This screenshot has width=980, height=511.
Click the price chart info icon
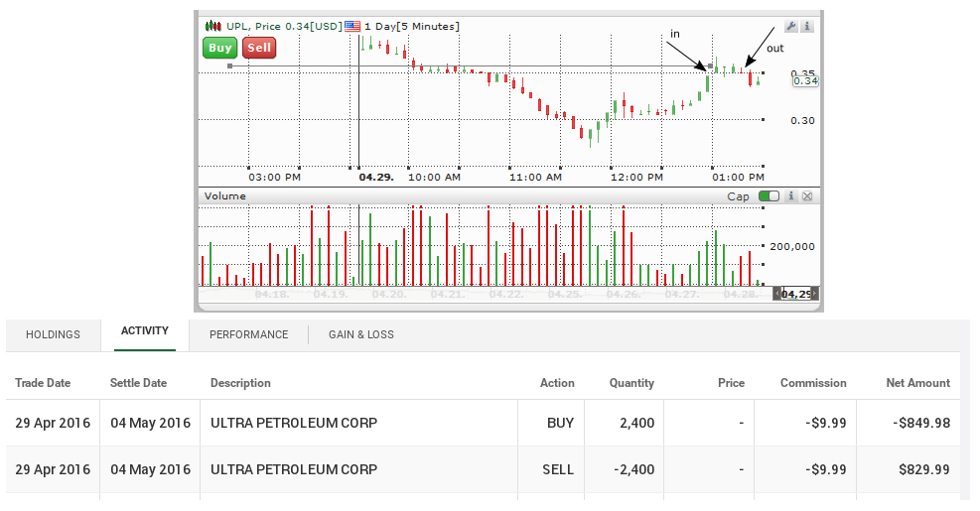(x=807, y=26)
